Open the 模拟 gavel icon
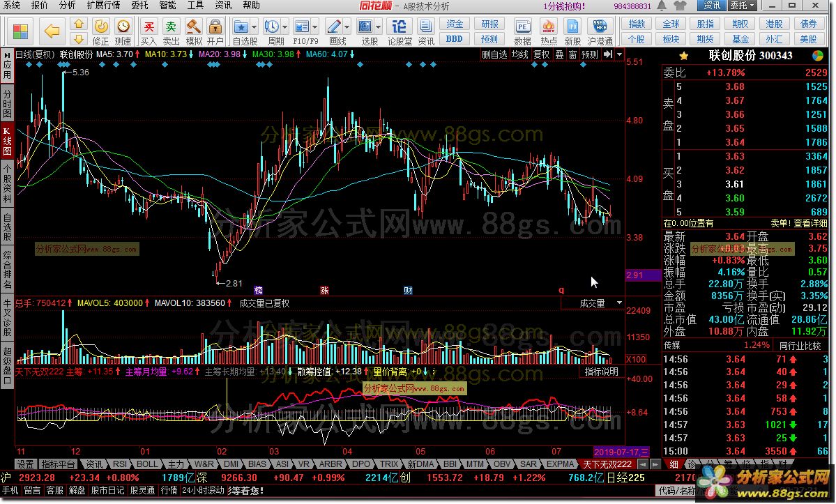This screenshot has width=836, height=504. [193, 26]
